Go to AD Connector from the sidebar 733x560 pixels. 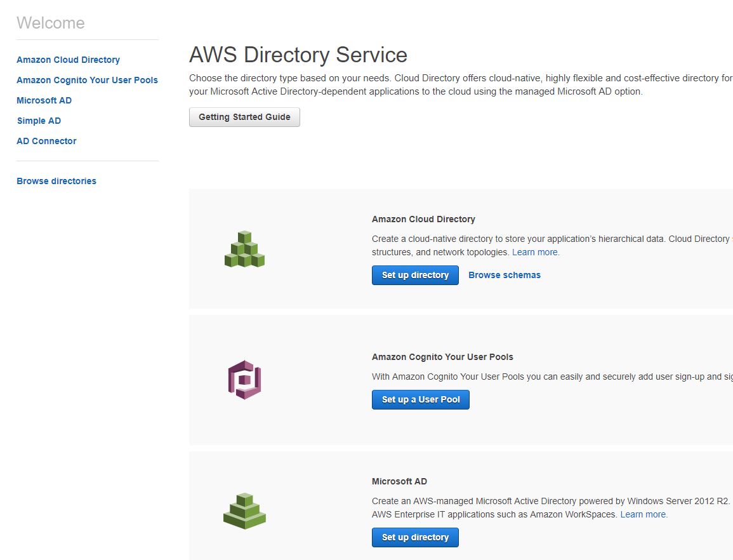click(46, 141)
